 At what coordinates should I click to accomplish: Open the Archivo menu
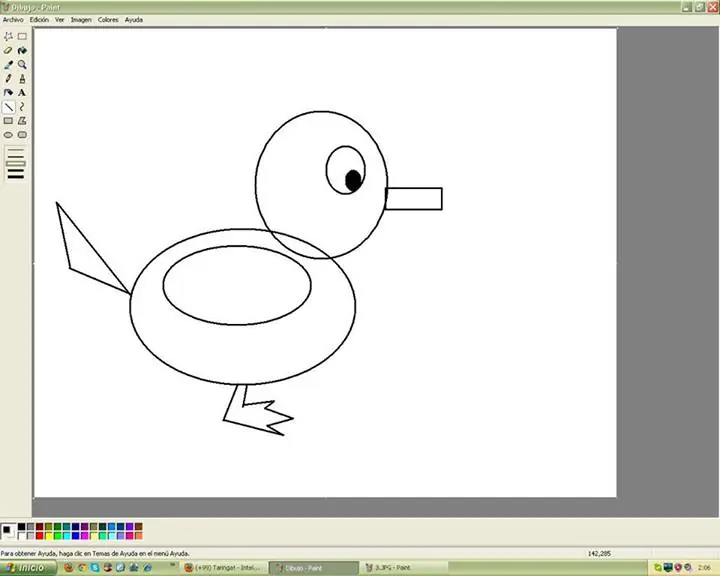coord(13,19)
